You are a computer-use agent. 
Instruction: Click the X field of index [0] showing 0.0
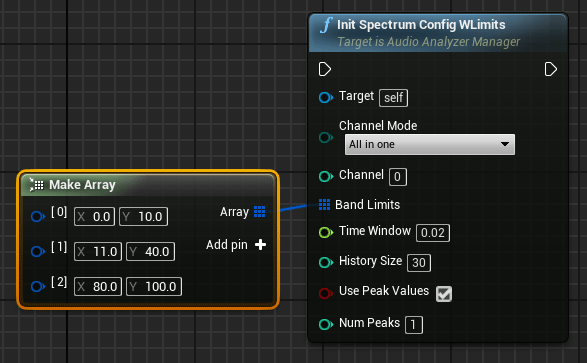tap(94, 217)
